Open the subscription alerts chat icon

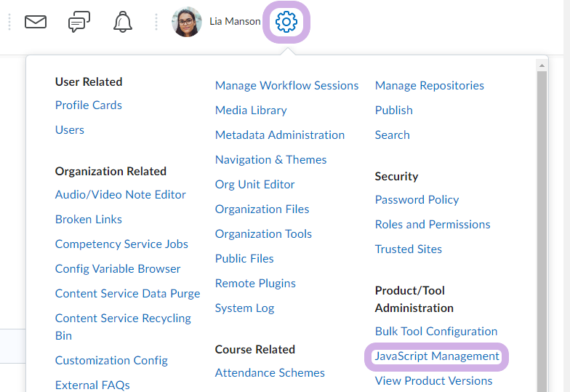[x=79, y=22]
